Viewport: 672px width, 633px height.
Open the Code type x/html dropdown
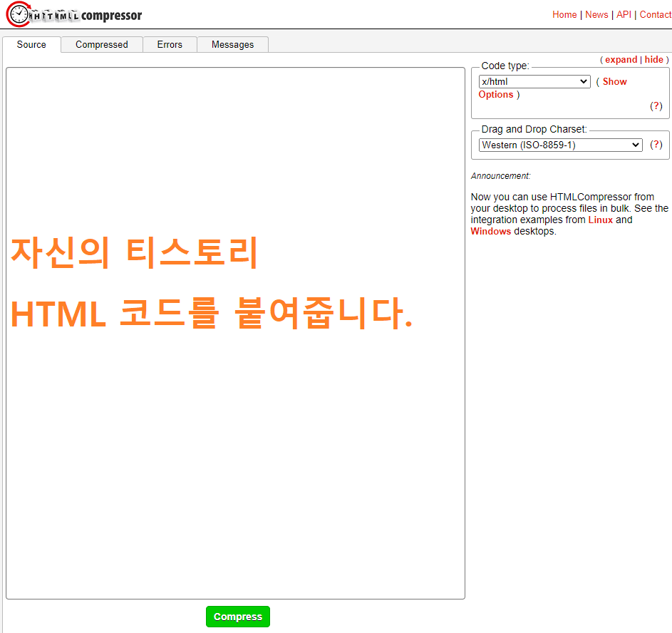(534, 81)
